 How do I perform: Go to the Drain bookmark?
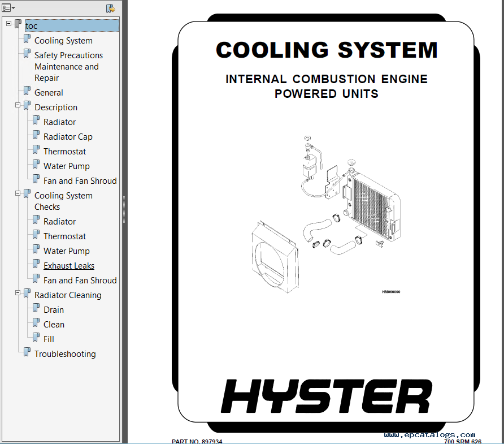(54, 310)
